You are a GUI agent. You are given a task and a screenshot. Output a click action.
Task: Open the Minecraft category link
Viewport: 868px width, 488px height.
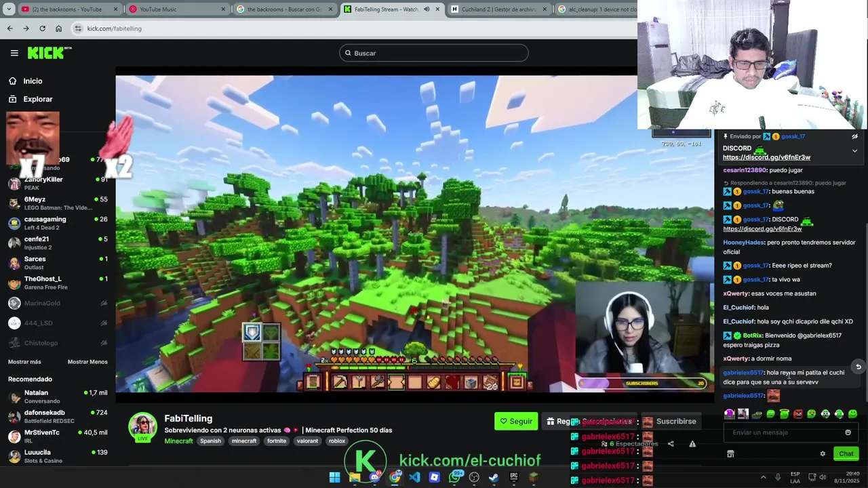tap(178, 441)
